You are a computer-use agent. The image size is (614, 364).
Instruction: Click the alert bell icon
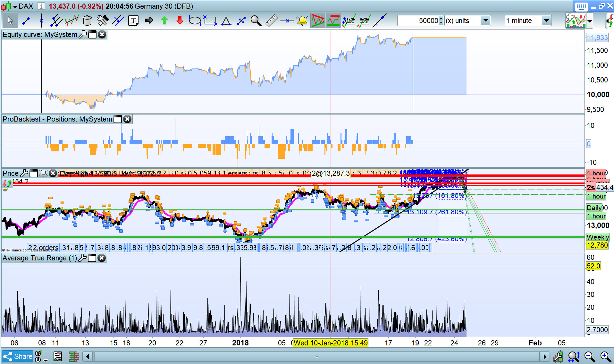coord(302,21)
